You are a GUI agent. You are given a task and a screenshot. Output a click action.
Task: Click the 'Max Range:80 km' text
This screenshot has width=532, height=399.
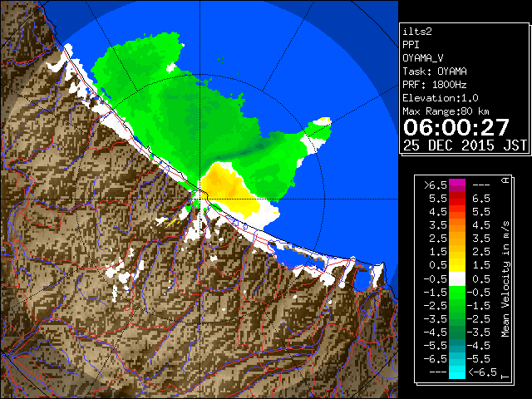coord(446,111)
